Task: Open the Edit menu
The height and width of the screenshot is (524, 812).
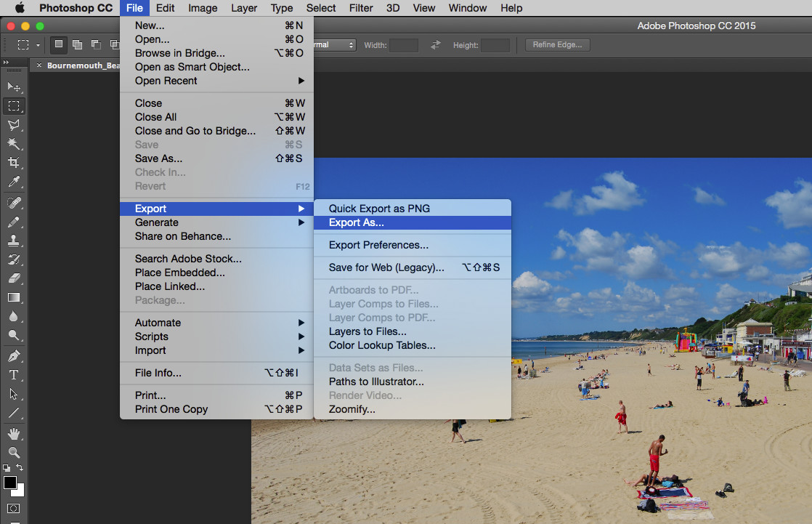Action: pyautogui.click(x=165, y=8)
